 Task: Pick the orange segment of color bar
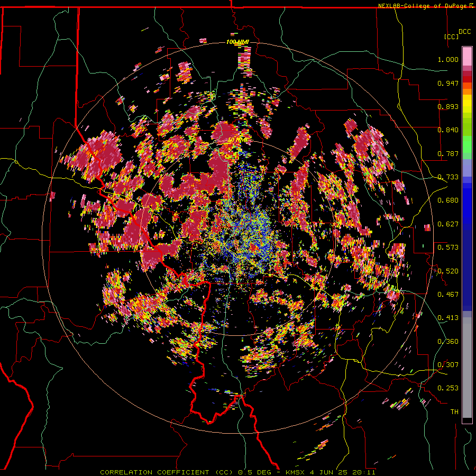point(467,91)
